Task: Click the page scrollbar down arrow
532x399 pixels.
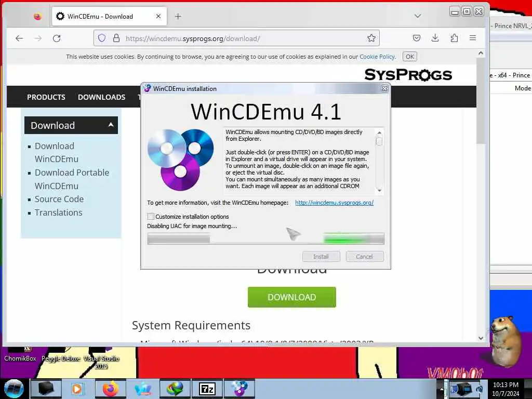Action: pos(481,338)
